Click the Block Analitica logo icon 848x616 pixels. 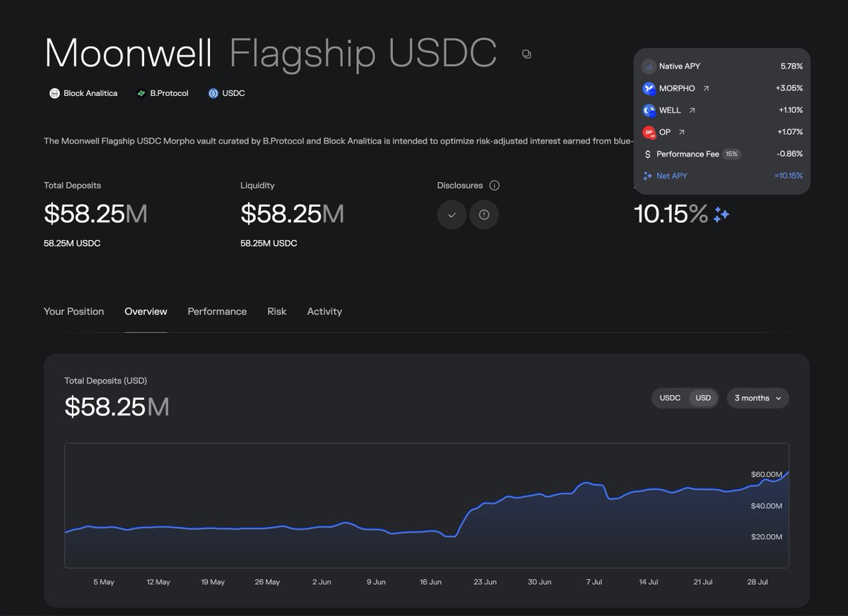54,93
